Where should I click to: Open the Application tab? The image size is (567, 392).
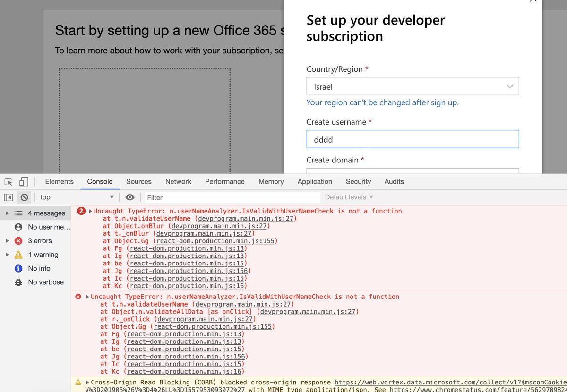click(315, 181)
